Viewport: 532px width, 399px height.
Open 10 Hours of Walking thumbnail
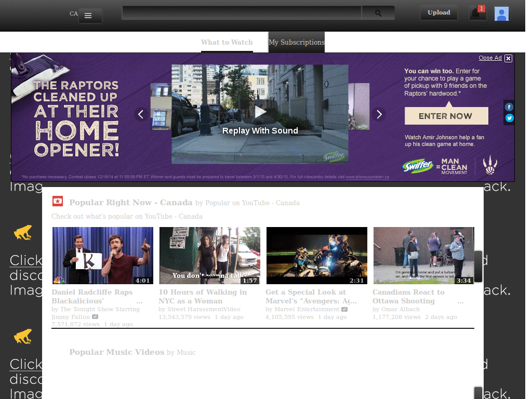(210, 256)
